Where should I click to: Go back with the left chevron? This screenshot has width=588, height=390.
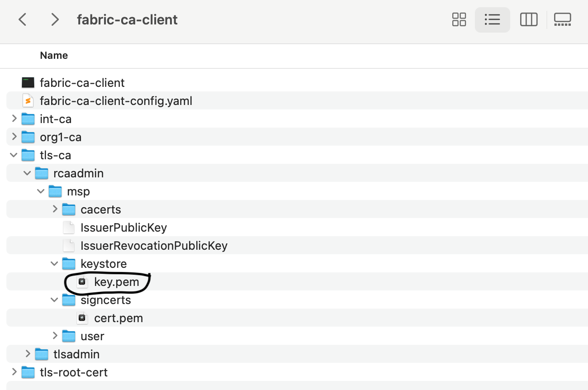coord(23,19)
